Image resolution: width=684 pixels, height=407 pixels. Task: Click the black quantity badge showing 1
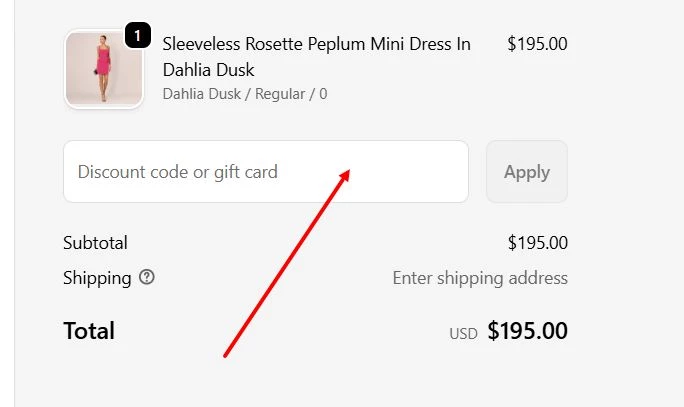[x=137, y=37]
